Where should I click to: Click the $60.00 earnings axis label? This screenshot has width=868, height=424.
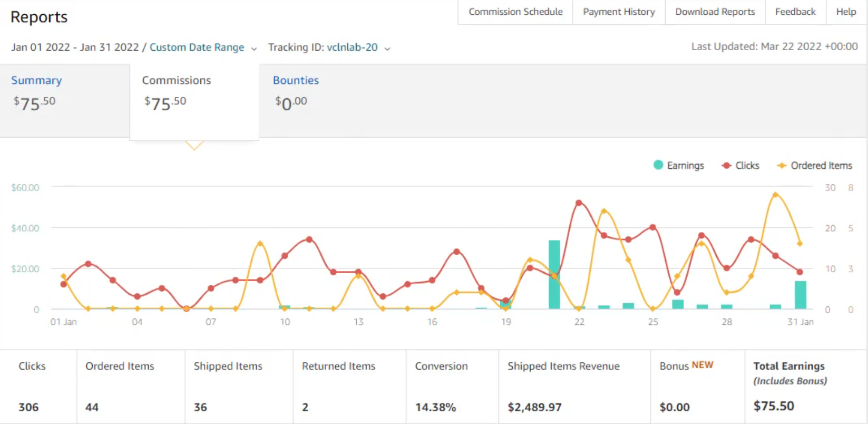pos(25,188)
